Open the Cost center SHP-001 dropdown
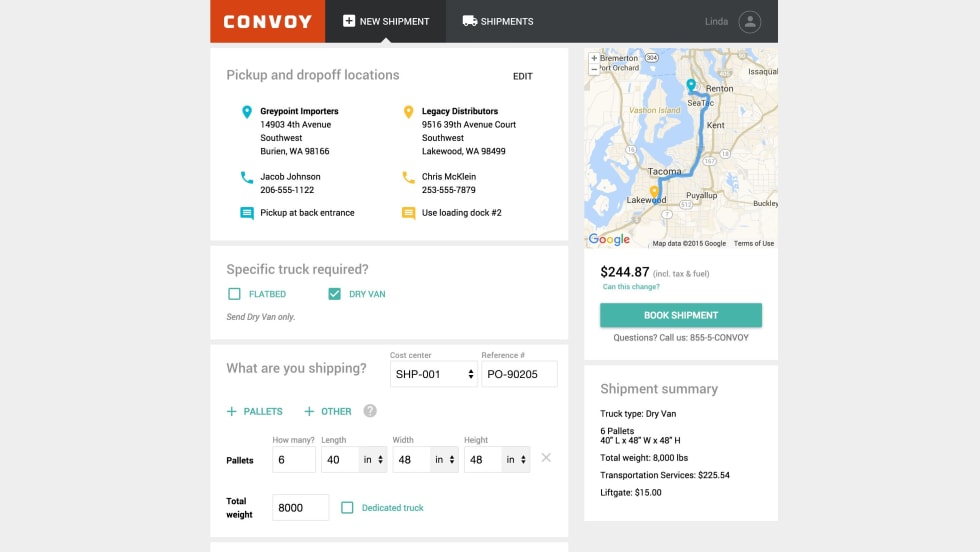 pos(433,374)
